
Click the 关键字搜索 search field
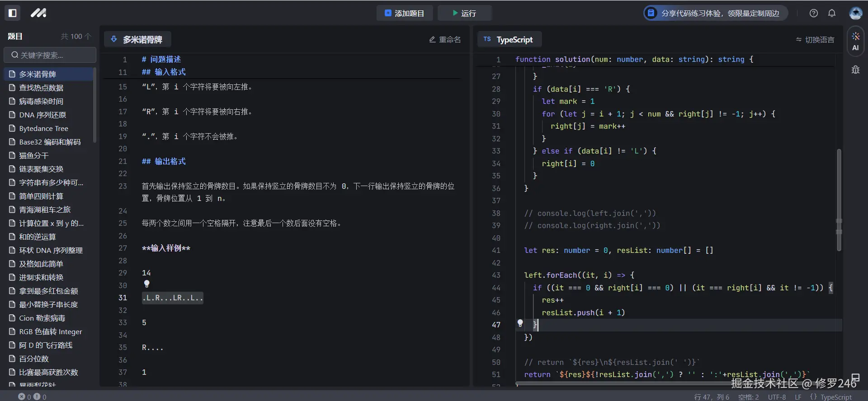click(50, 55)
